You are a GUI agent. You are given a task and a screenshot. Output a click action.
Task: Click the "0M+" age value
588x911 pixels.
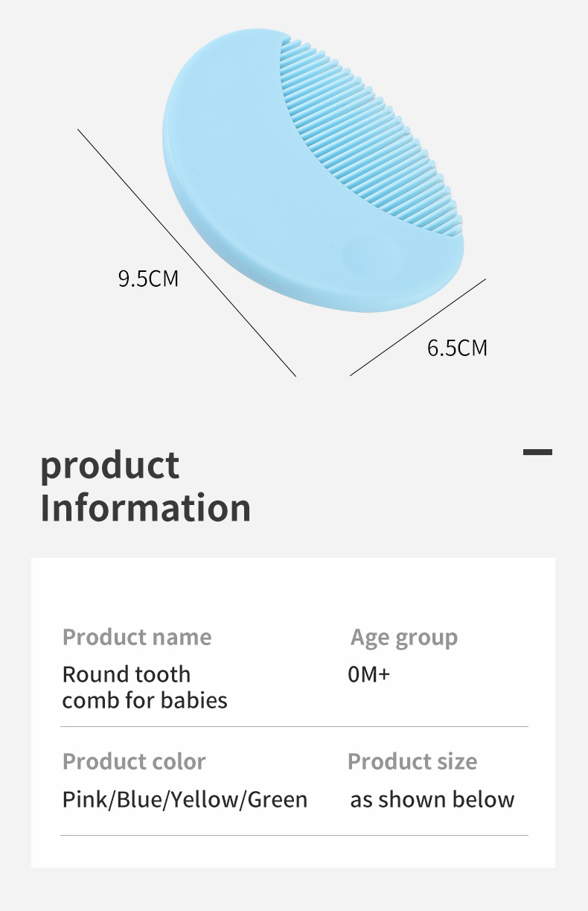click(x=369, y=675)
